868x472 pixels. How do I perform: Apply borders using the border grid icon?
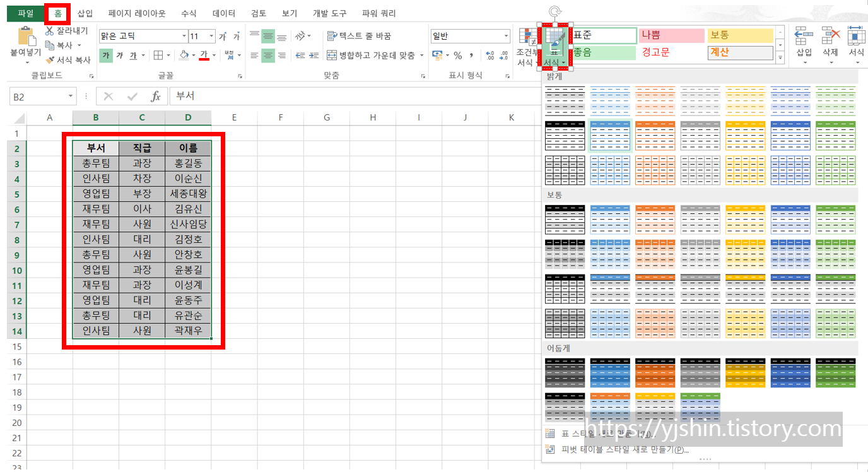[x=158, y=56]
